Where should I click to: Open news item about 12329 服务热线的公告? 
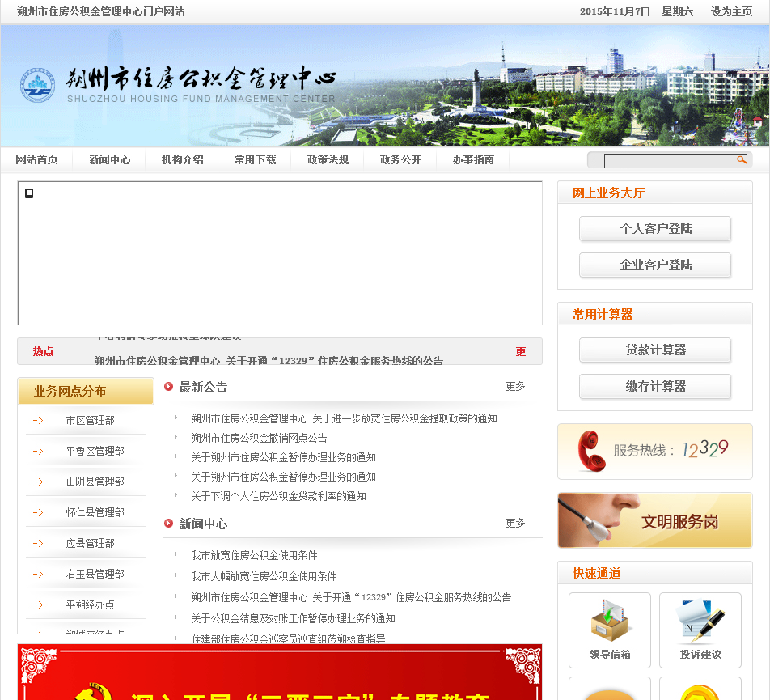tap(351, 597)
